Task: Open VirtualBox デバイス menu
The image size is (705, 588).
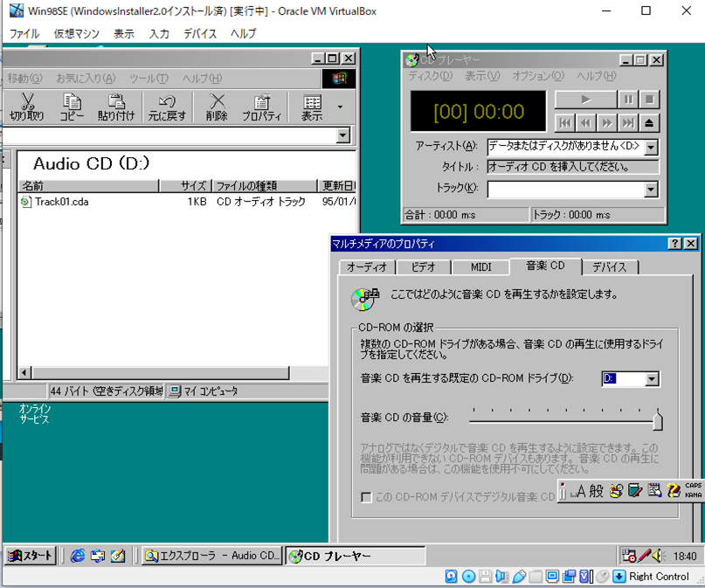Action: click(200, 34)
